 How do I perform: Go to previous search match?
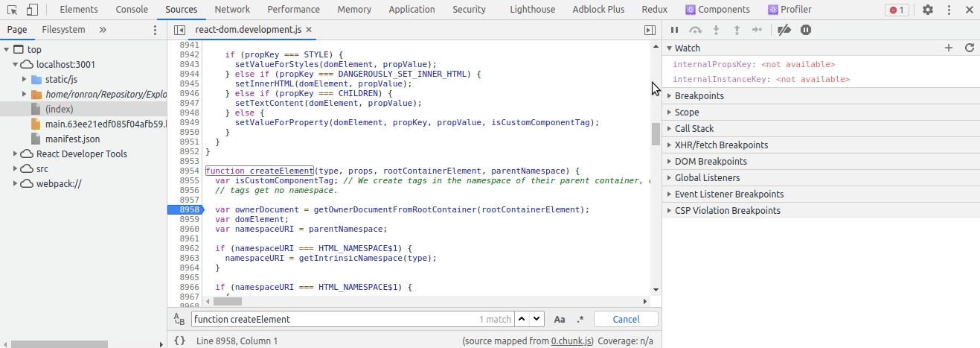point(522,319)
